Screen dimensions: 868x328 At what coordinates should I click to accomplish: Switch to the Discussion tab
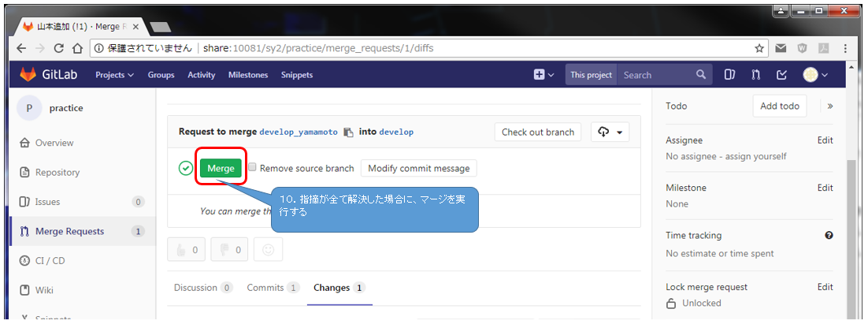tap(202, 288)
